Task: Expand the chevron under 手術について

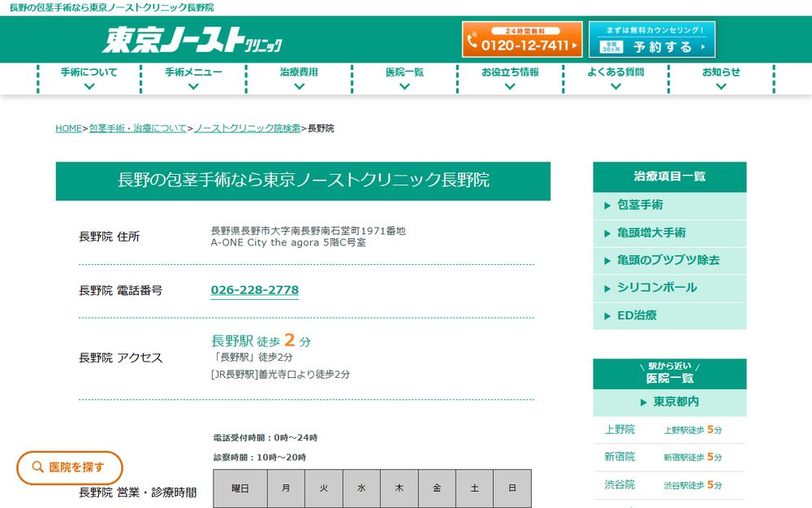Action: pos(89,87)
